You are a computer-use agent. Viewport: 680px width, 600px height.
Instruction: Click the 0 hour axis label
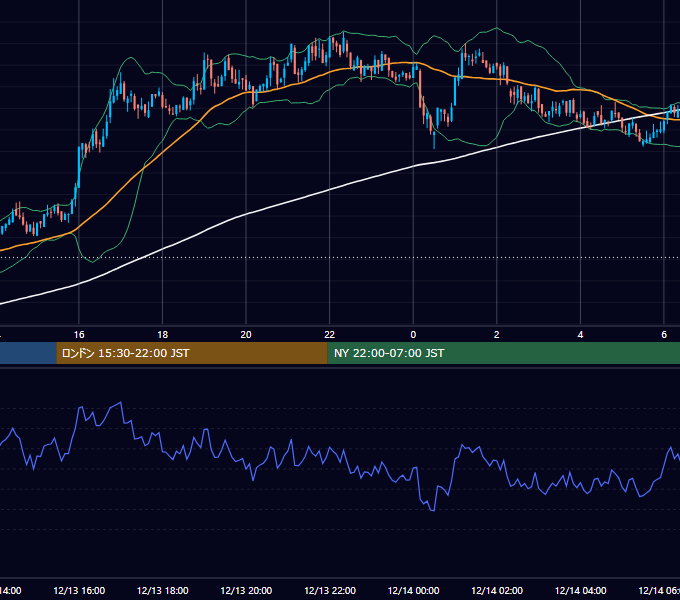tap(413, 335)
